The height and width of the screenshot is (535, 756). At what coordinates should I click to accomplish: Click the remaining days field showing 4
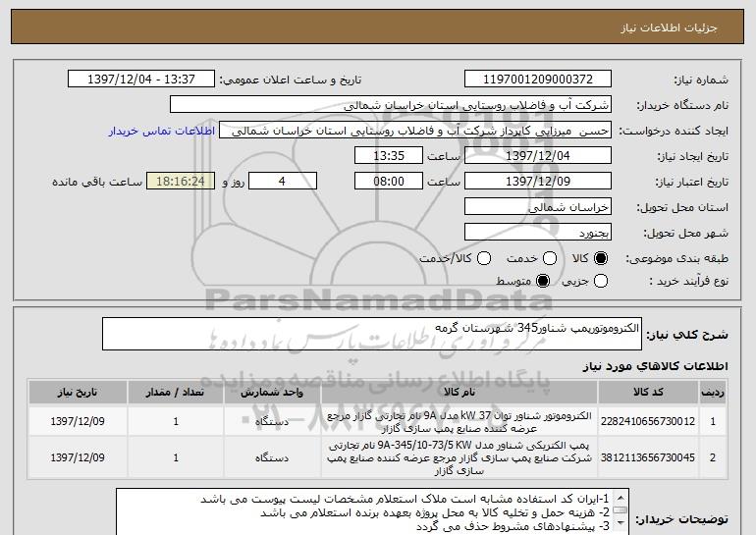pos(283,182)
